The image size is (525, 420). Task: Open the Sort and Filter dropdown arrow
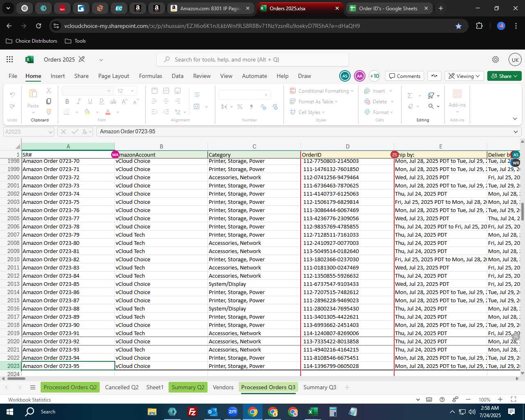[438, 96]
